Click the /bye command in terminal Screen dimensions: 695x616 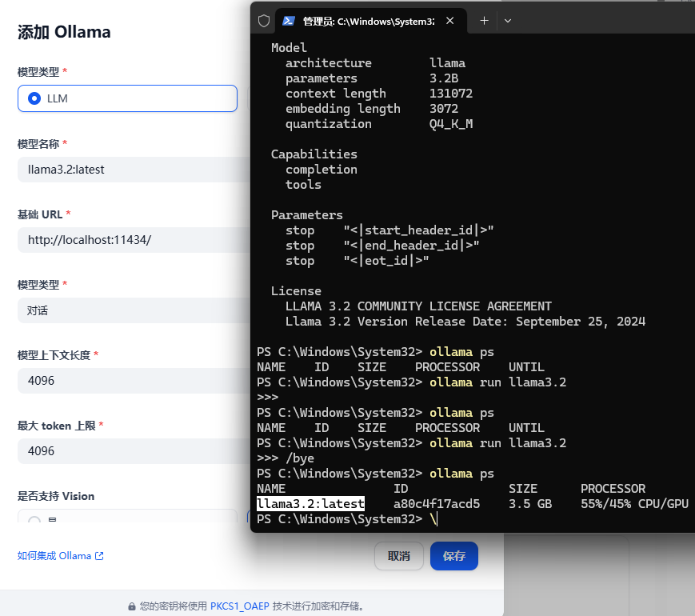[x=300, y=458]
